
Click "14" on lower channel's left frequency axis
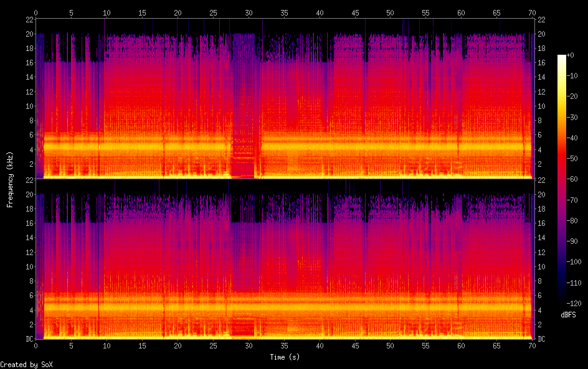pos(29,238)
